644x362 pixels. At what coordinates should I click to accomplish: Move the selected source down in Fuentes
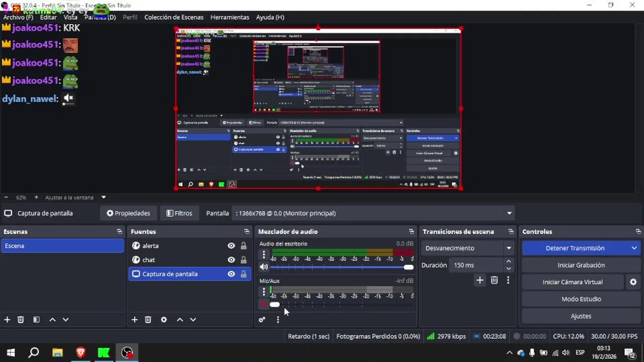[x=193, y=320]
